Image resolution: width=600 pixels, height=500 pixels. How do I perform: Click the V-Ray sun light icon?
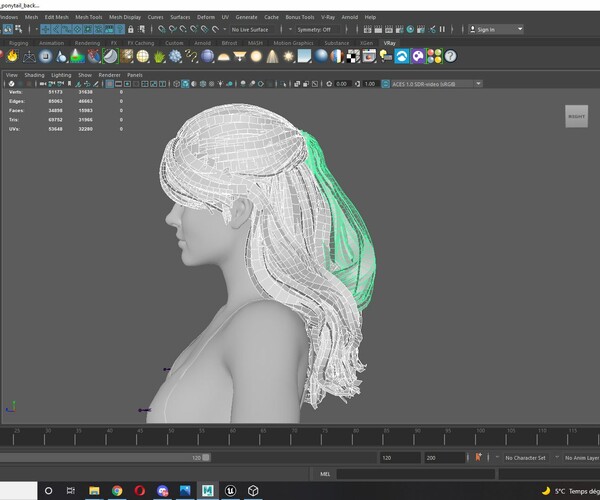tap(289, 56)
